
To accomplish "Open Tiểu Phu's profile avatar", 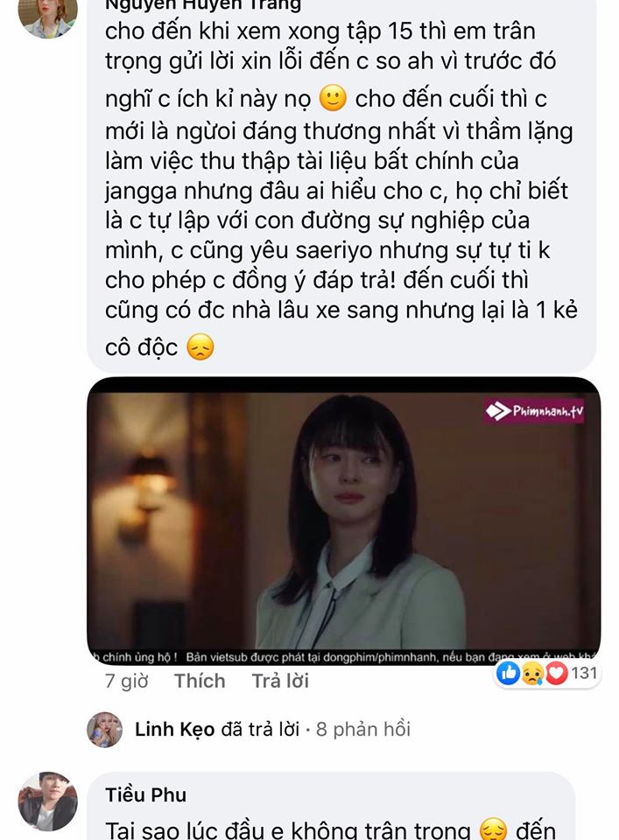I will point(47,801).
